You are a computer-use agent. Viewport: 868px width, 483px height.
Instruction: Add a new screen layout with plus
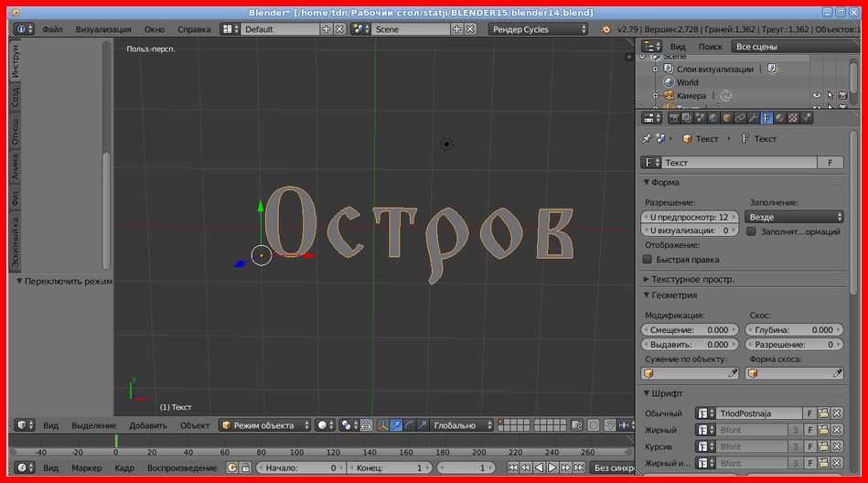[x=326, y=29]
